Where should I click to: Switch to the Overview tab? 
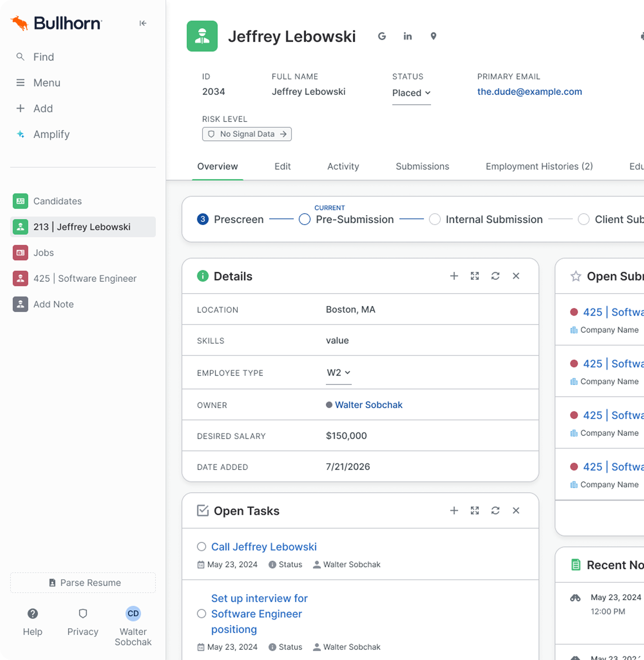click(218, 166)
